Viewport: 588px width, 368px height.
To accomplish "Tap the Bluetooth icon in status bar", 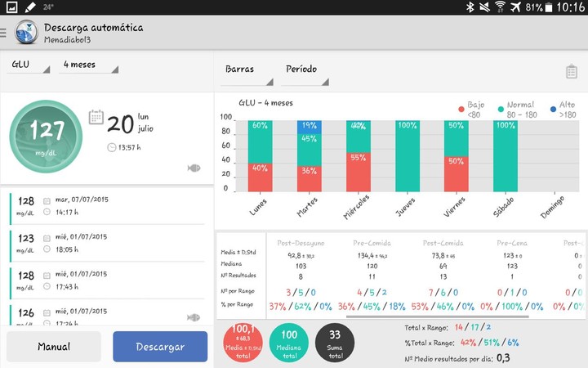I will [470, 7].
